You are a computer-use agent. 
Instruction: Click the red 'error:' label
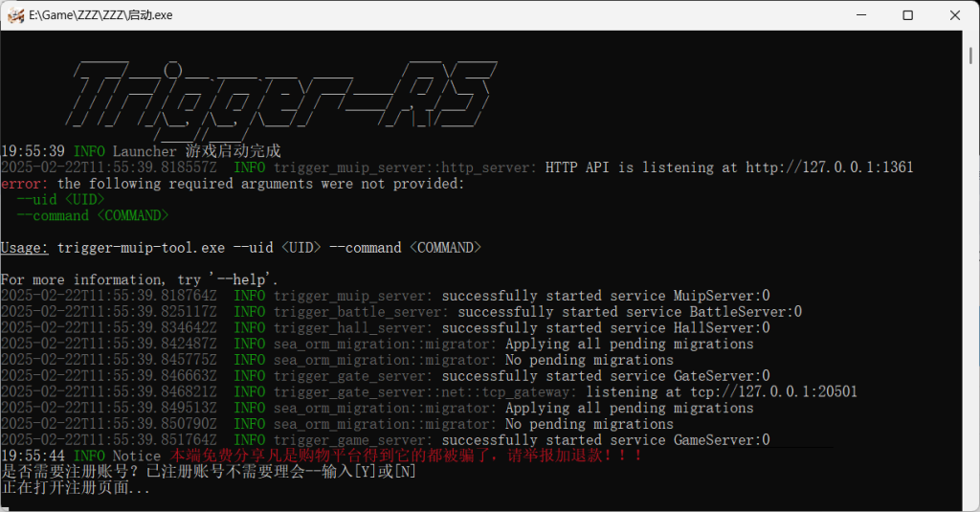24,184
